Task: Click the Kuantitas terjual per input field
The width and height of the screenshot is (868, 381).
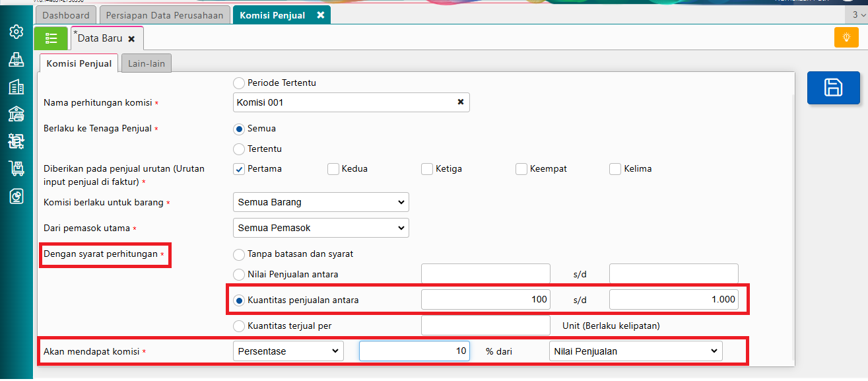Action: [x=486, y=326]
